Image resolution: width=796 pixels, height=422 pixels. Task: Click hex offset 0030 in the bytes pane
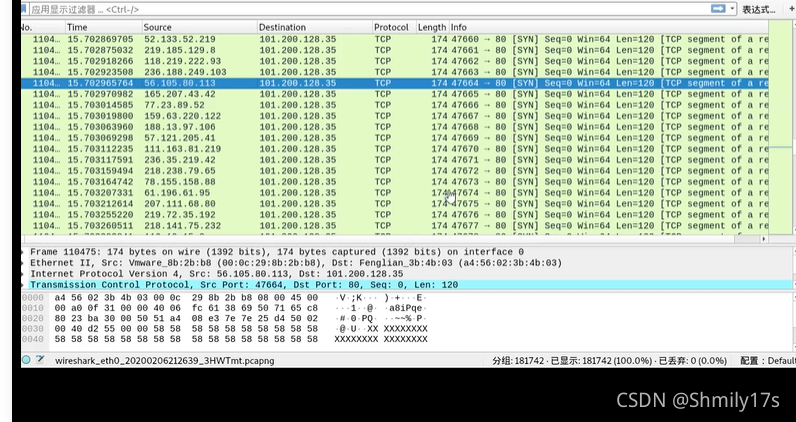coord(32,329)
